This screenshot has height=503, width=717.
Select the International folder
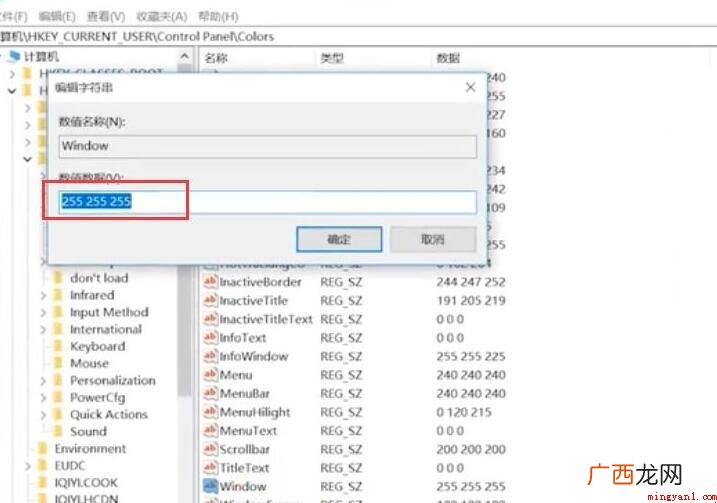coord(106,329)
